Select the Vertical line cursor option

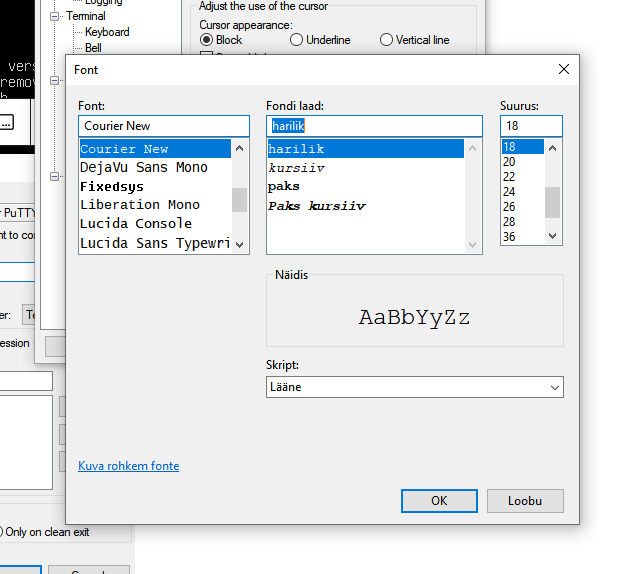387,40
